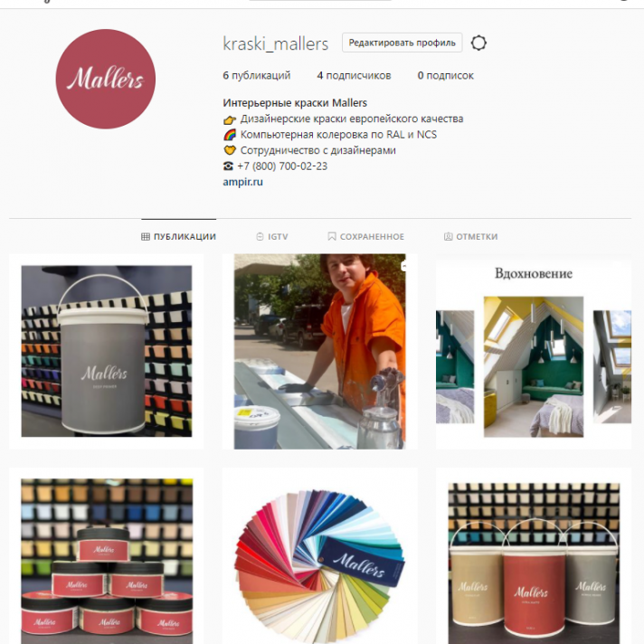
Task: Click the round Mallers profile avatar
Action: tap(106, 79)
